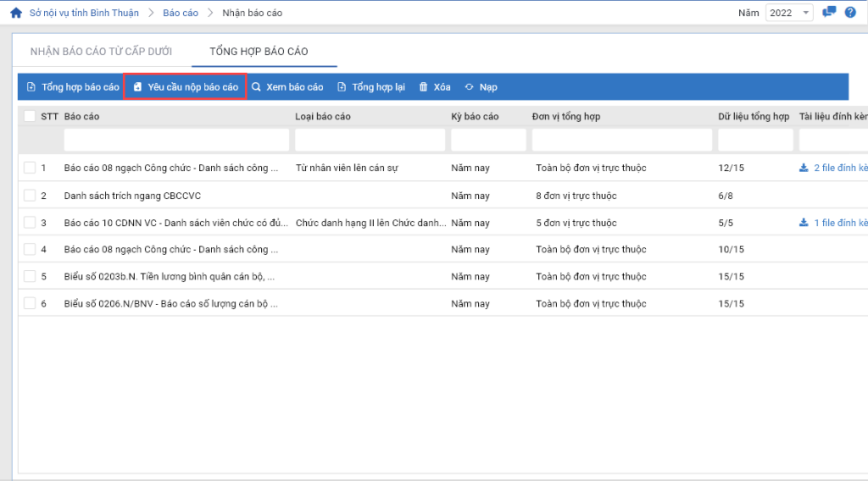Viewport: 868px width, 481px height.
Task: Check the checkbox for row 1
Action: coord(30,168)
